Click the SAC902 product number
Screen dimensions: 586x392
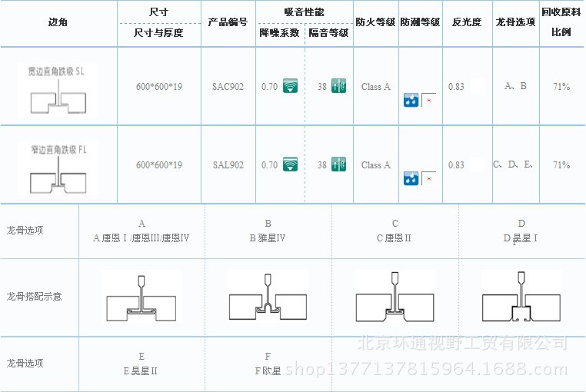tap(228, 86)
